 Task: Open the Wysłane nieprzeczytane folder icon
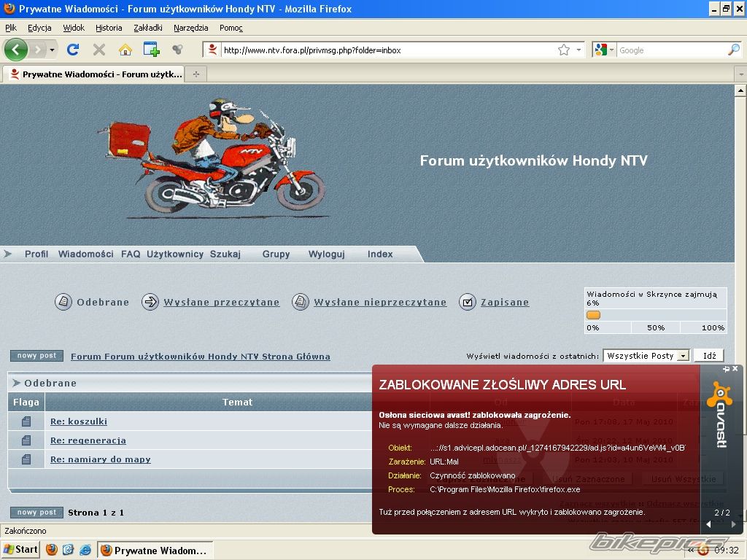(x=300, y=302)
